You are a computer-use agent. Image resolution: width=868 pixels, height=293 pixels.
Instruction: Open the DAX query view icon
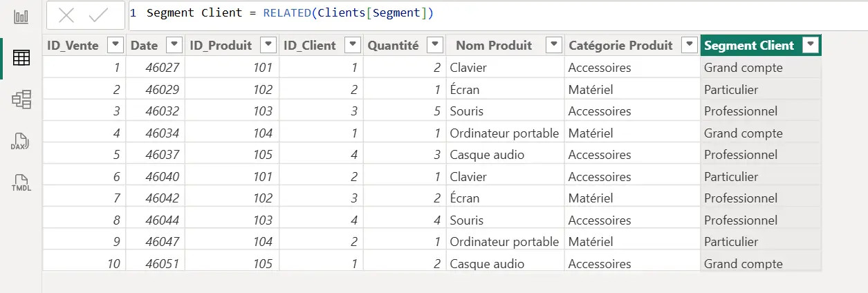[x=21, y=141]
